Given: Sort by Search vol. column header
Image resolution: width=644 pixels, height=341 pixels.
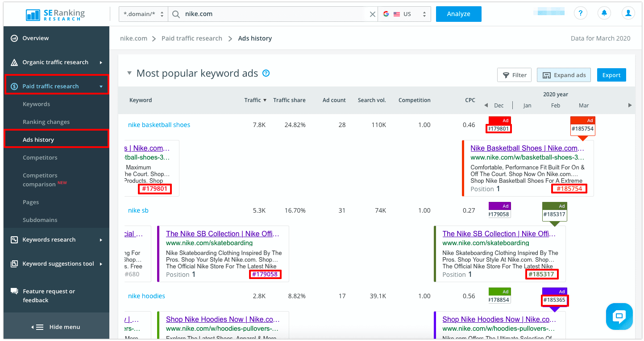Looking at the screenshot, I should [372, 100].
